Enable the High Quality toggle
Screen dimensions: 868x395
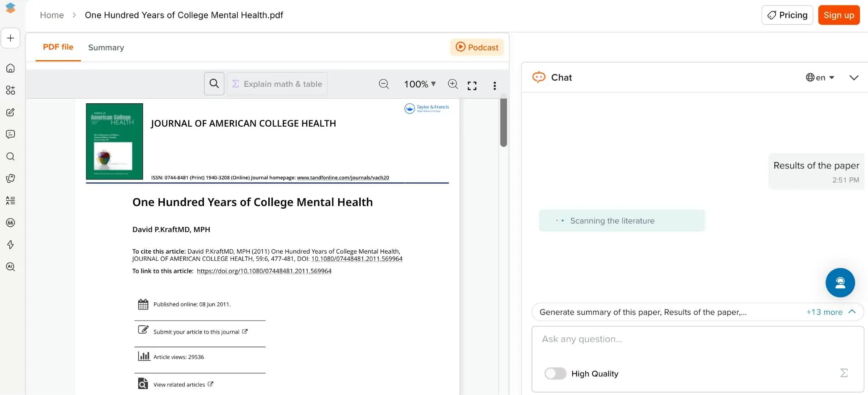click(555, 373)
